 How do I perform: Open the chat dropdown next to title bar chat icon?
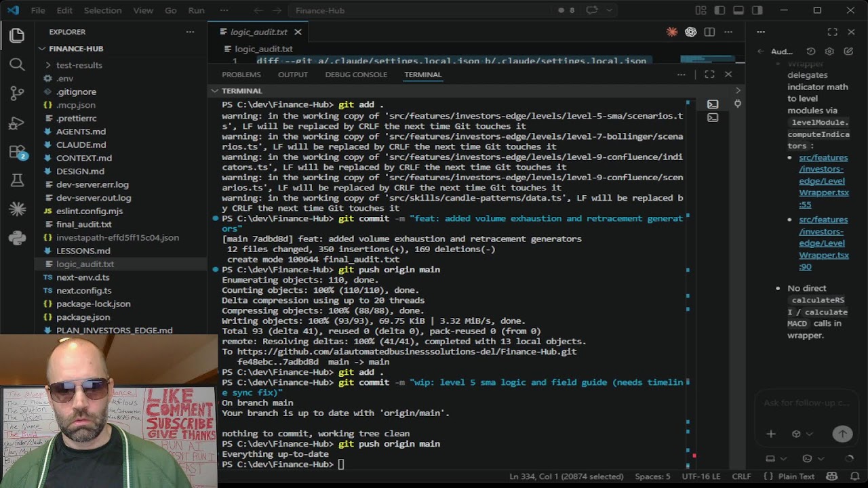coord(610,10)
